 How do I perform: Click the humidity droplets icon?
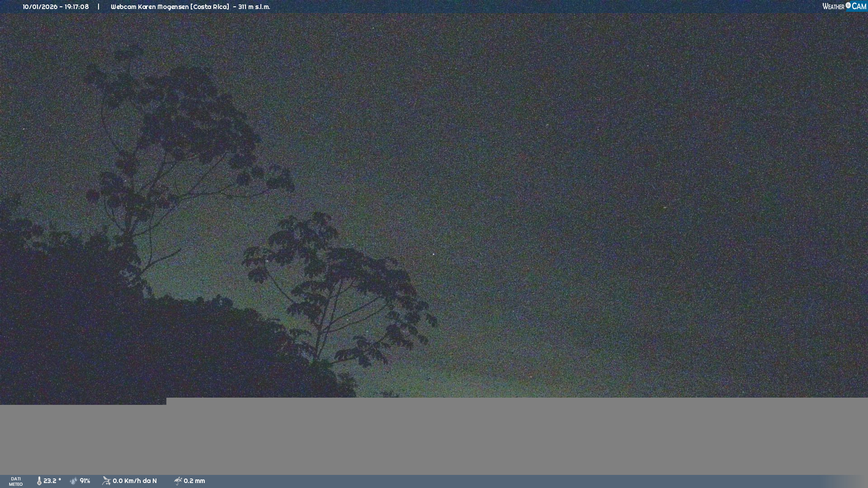click(x=74, y=481)
